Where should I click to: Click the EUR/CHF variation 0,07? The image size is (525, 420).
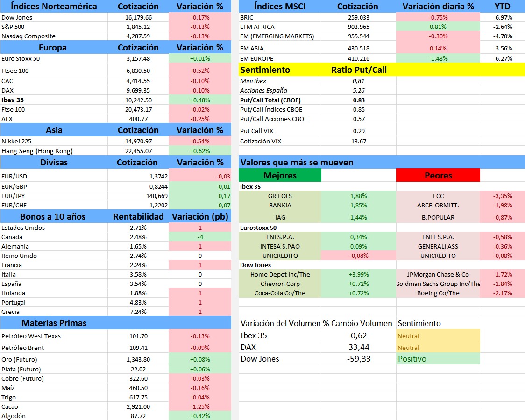[x=200, y=205]
